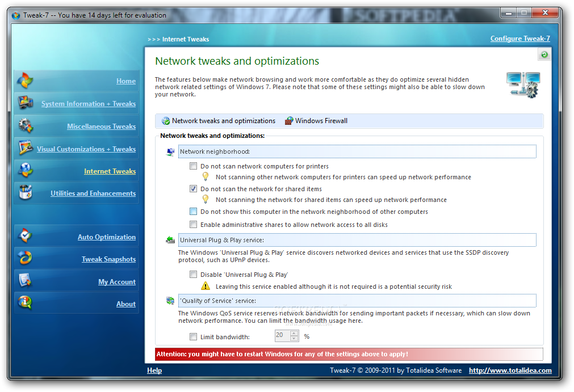Click the bandwidth percentage input field
The width and height of the screenshot is (574, 392).
[x=283, y=336]
